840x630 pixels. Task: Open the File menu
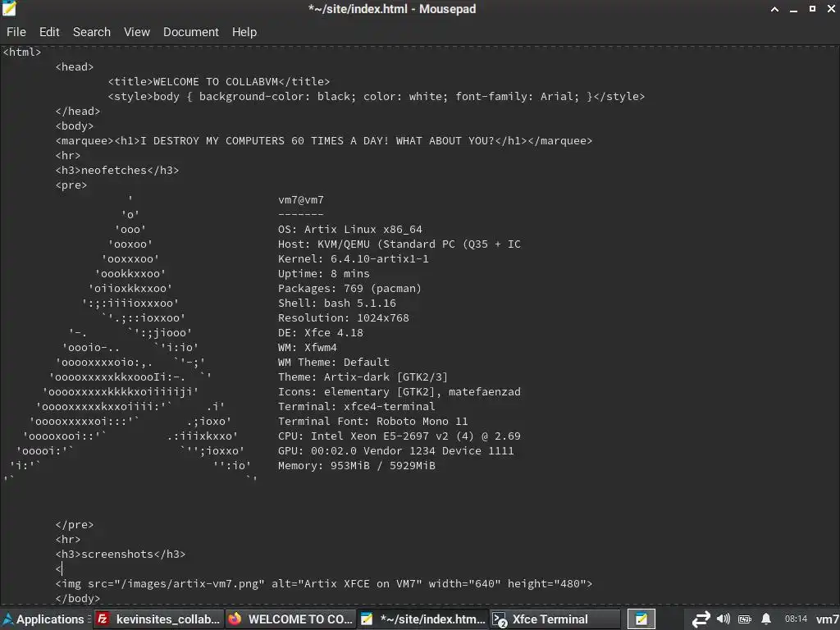tap(16, 32)
